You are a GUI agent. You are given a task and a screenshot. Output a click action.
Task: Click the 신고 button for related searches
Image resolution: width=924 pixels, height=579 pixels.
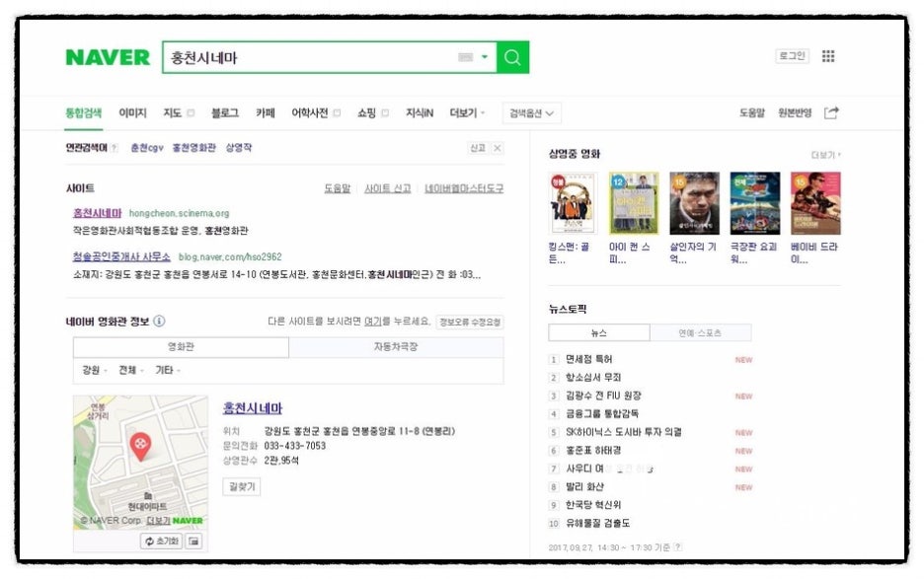click(478, 148)
